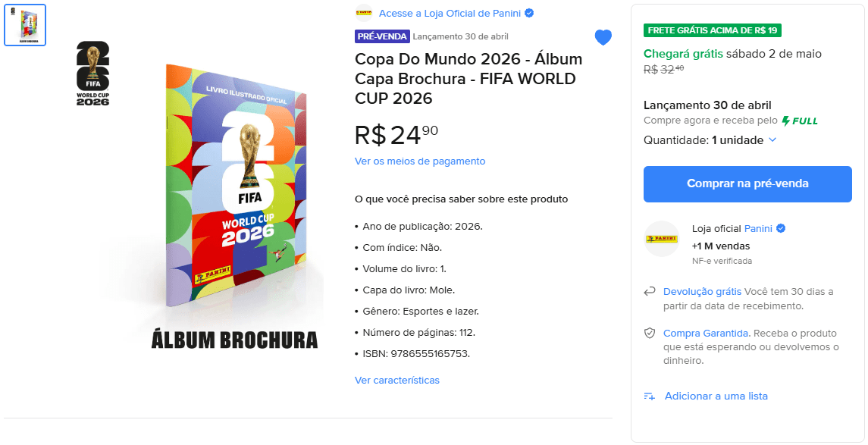The height and width of the screenshot is (445, 868).
Task: Open the Compra Garantida link
Action: pos(706,334)
